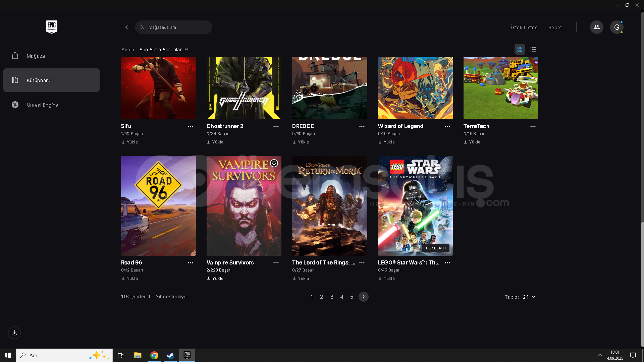This screenshot has width=644, height=362.
Task: Open options menu for Ghostrunner 2
Action: (x=276, y=127)
